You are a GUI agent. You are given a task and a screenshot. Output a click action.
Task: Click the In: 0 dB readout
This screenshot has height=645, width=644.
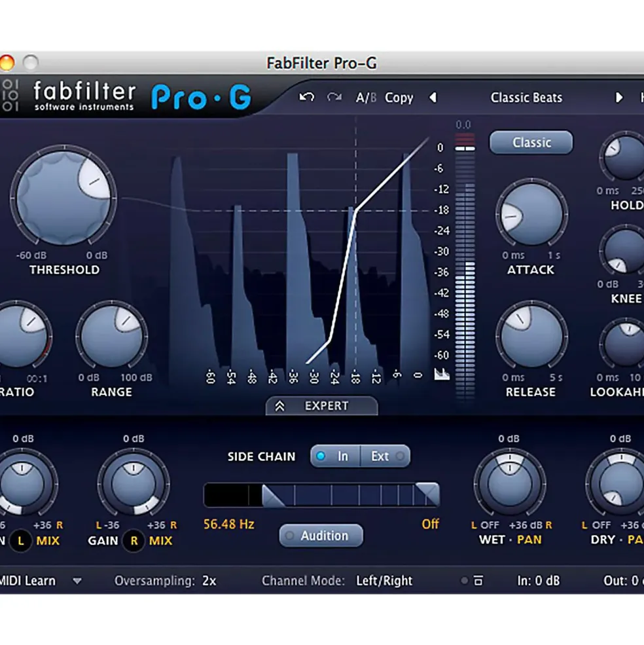pos(538,581)
